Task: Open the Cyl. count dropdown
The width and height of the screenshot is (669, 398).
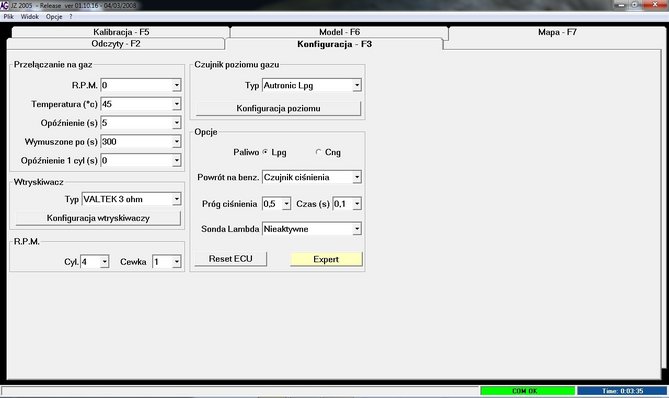Action: (x=105, y=261)
